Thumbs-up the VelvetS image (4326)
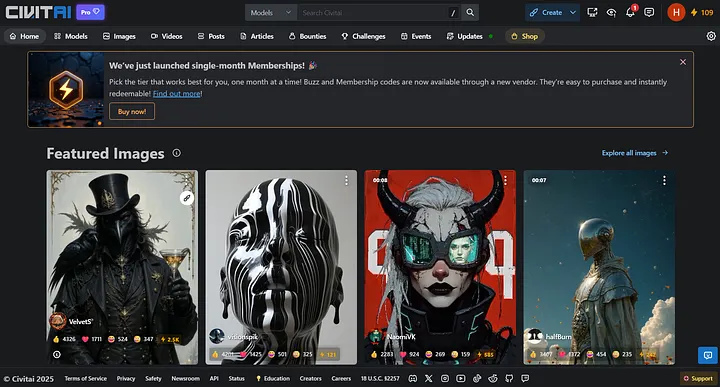The width and height of the screenshot is (720, 387). point(64,339)
